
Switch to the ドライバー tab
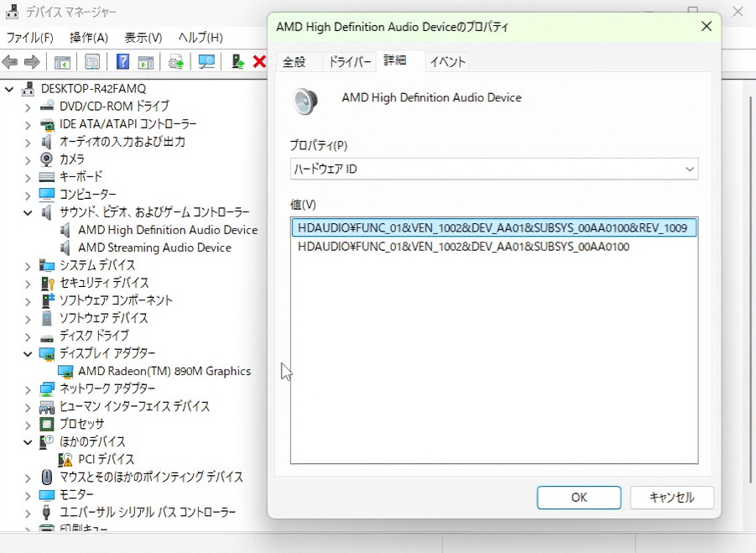pyautogui.click(x=350, y=62)
